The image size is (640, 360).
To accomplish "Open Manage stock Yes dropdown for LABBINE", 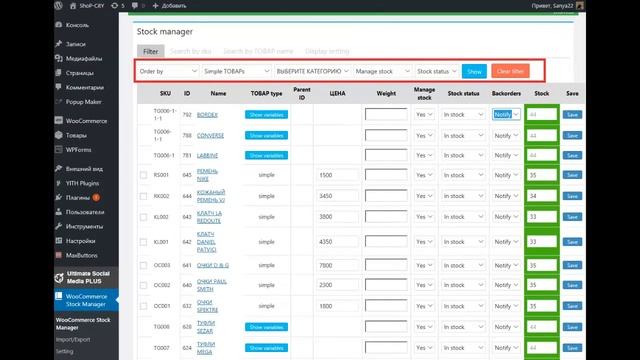I will [x=424, y=156].
